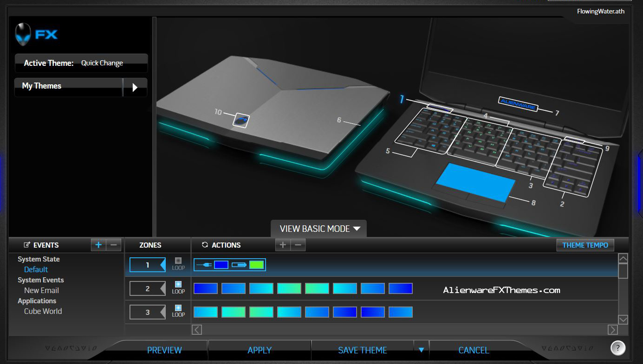This screenshot has height=364, width=643.
Task: Select the sixth action swatch in zone 3 row
Action: [x=345, y=312]
